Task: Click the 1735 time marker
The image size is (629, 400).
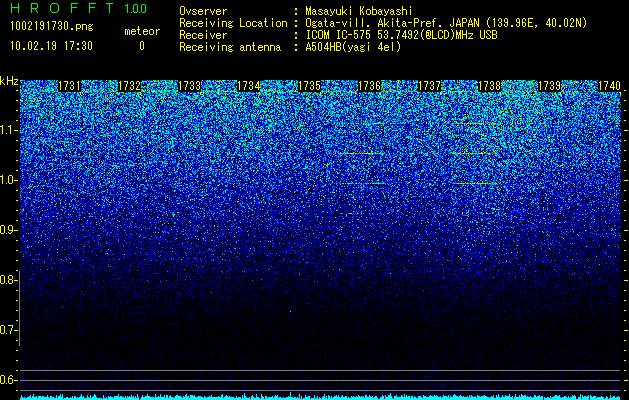Action: [309, 86]
